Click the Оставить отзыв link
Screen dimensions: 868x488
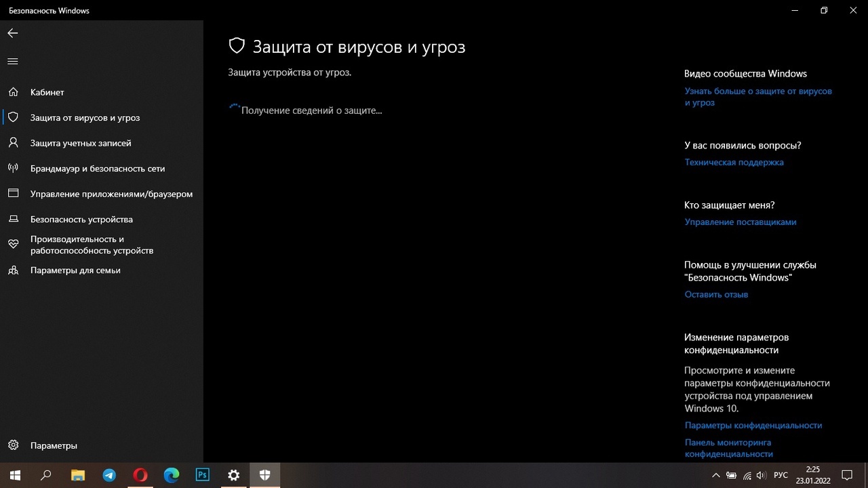tap(716, 294)
